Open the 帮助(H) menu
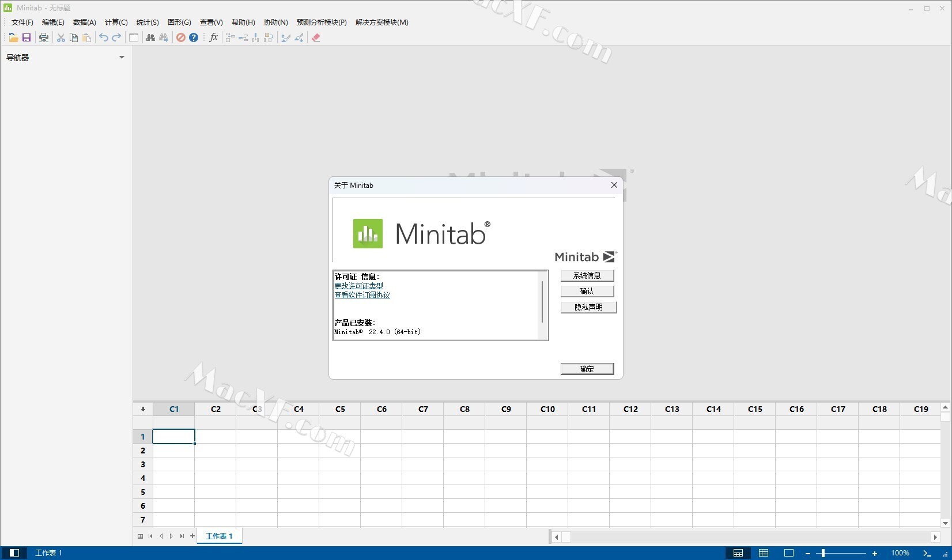The image size is (952, 560). point(243,22)
